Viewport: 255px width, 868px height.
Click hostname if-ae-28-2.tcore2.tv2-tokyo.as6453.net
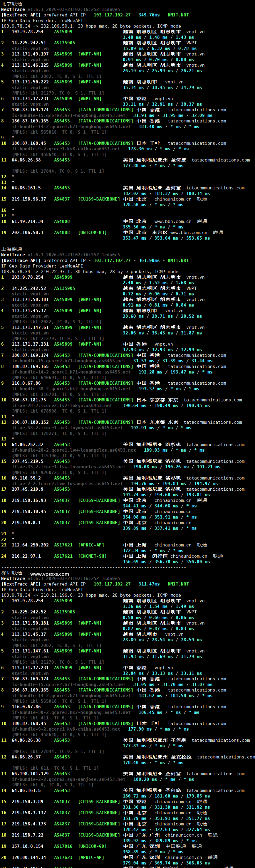pos(62,406)
